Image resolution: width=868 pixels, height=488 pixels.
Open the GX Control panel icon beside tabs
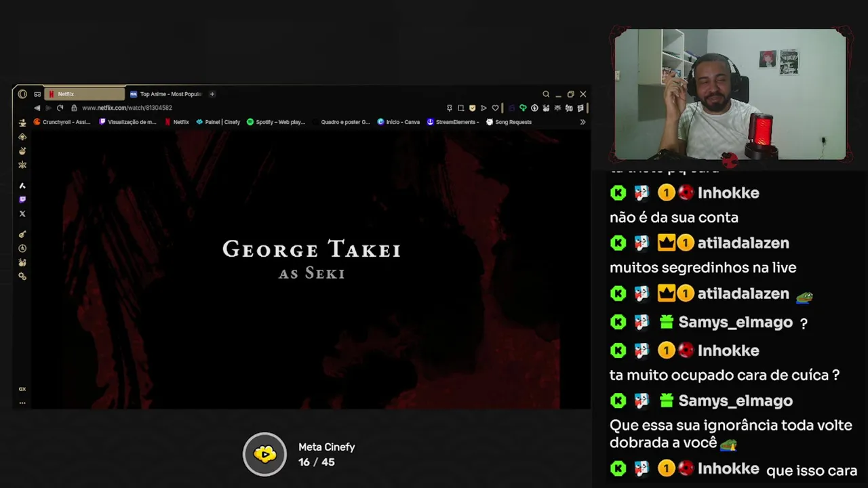point(37,94)
